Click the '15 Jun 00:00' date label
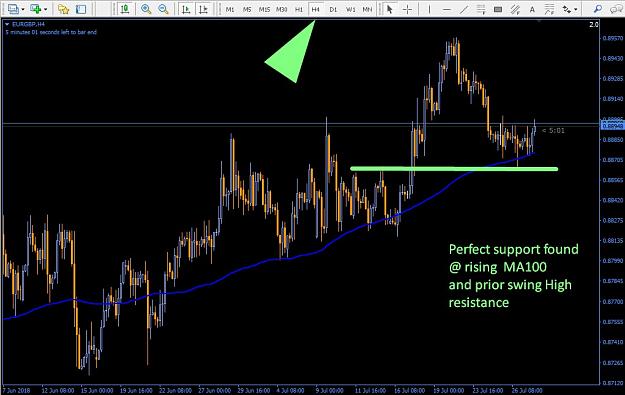 (x=97, y=391)
